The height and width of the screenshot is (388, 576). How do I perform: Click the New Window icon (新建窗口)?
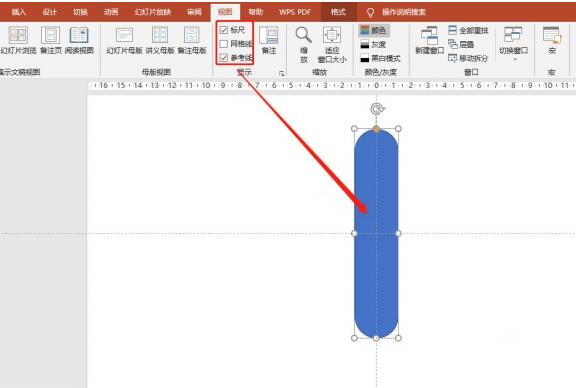[429, 40]
